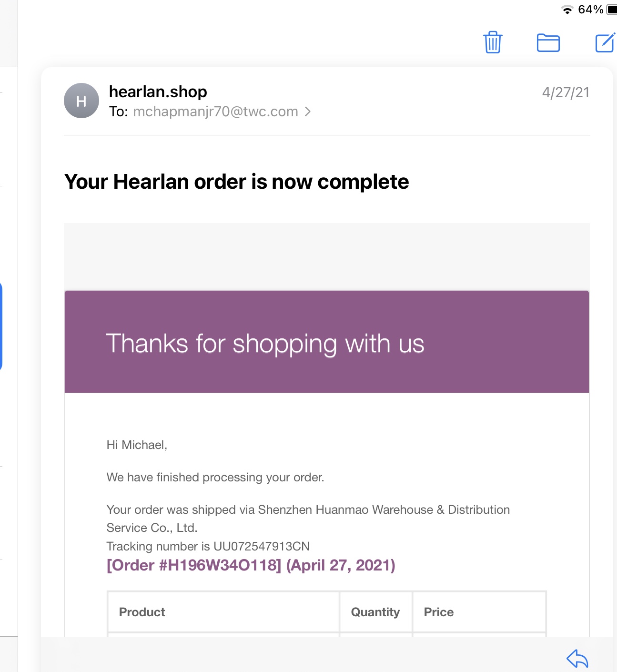Expand recipient details chevron beside email address
This screenshot has height=672, width=617.
(308, 112)
